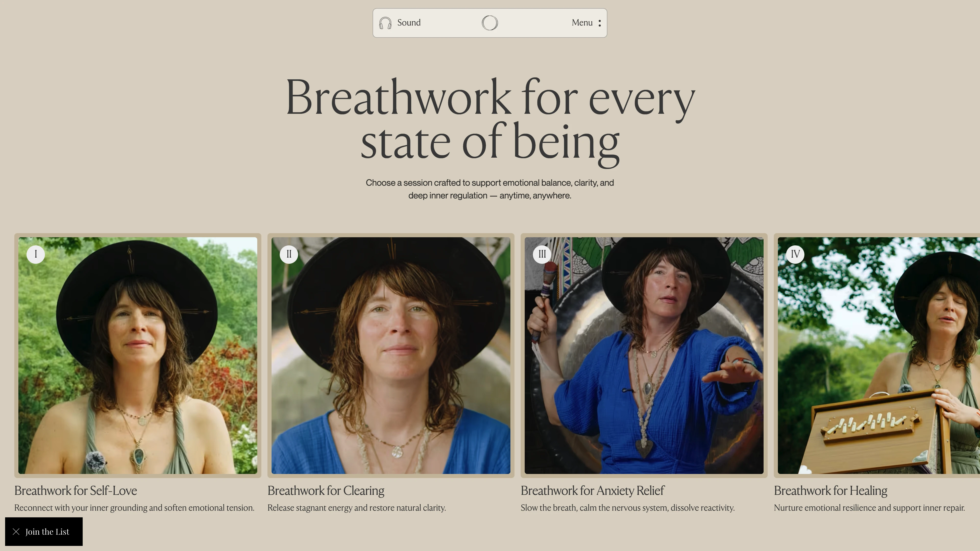This screenshot has width=980, height=551.
Task: Click the Join the List button
Action: [44, 532]
